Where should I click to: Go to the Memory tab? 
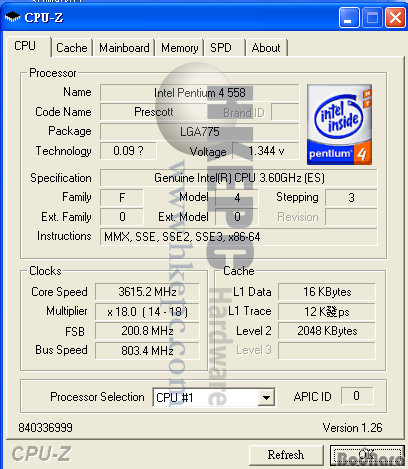[x=180, y=48]
